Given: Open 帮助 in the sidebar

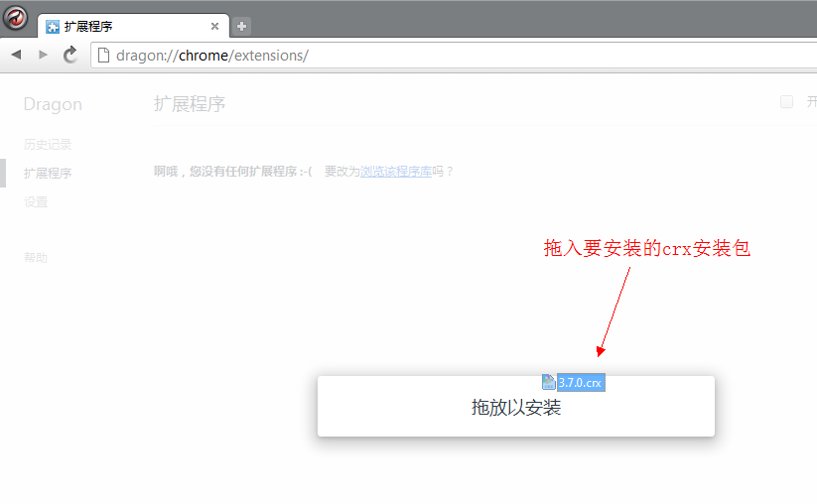Looking at the screenshot, I should pos(36,257).
